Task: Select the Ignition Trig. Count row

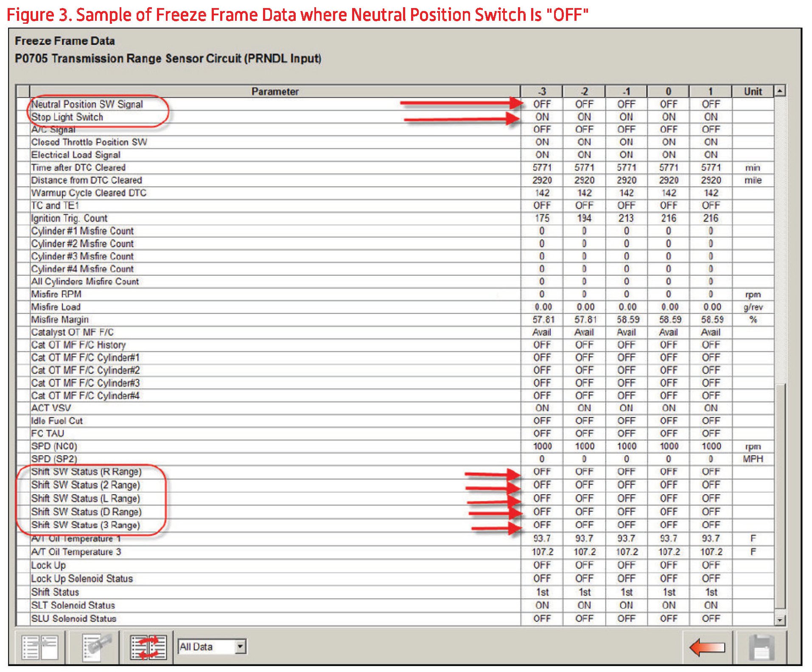Action: (69, 218)
